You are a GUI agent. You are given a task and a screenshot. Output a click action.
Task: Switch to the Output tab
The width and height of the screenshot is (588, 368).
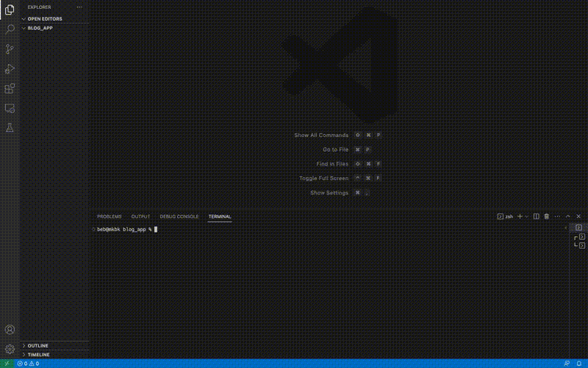click(140, 216)
